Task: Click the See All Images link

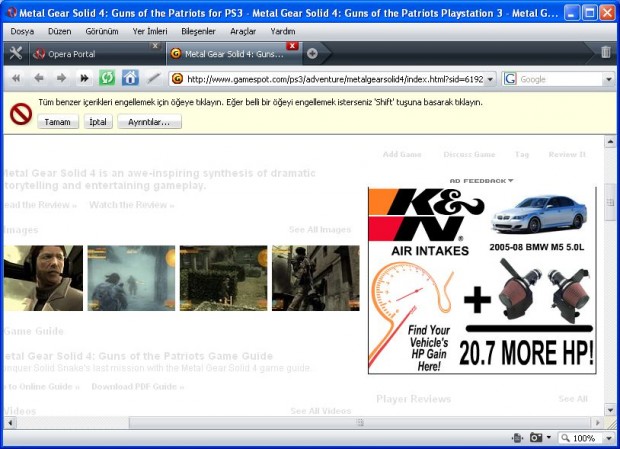Action: [320, 230]
